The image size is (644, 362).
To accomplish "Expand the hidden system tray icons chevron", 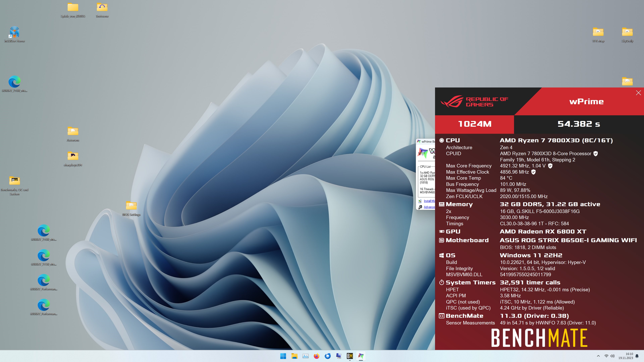I will point(598,356).
